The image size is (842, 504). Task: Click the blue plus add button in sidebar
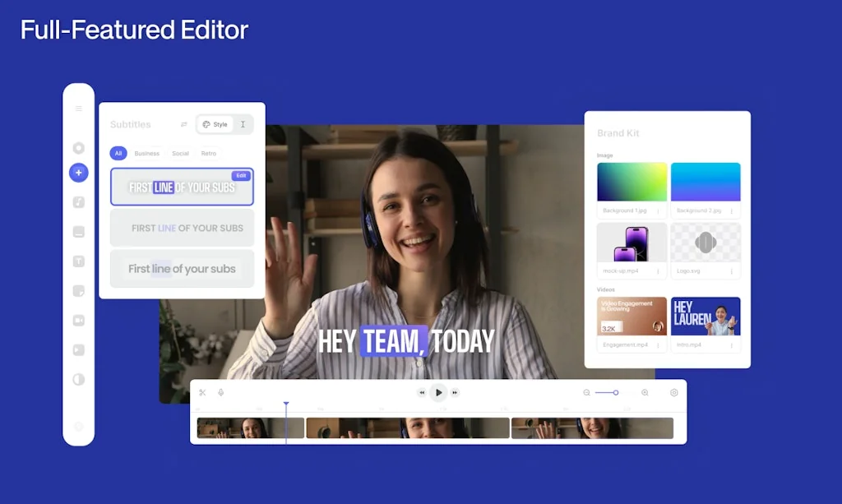click(x=79, y=173)
